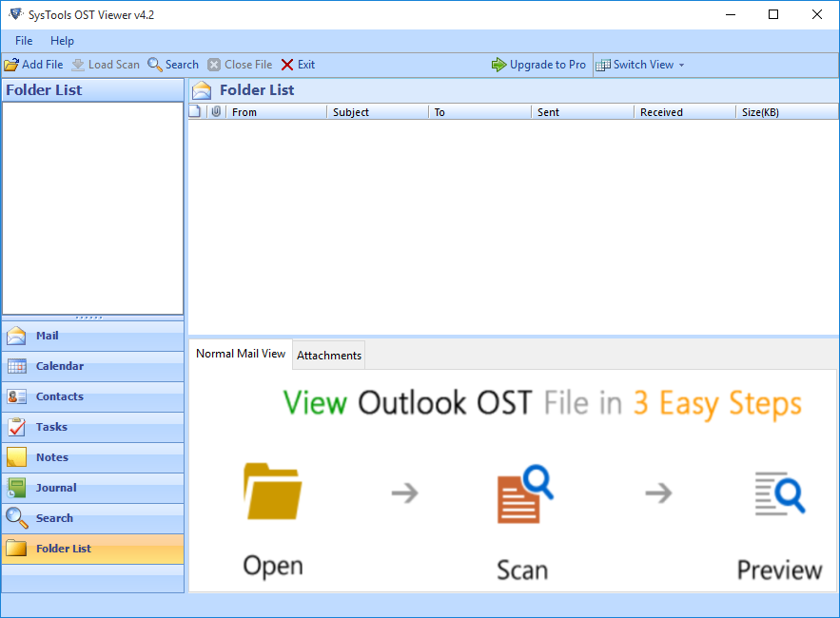840x618 pixels.
Task: Click the Open step caption
Action: point(273,567)
